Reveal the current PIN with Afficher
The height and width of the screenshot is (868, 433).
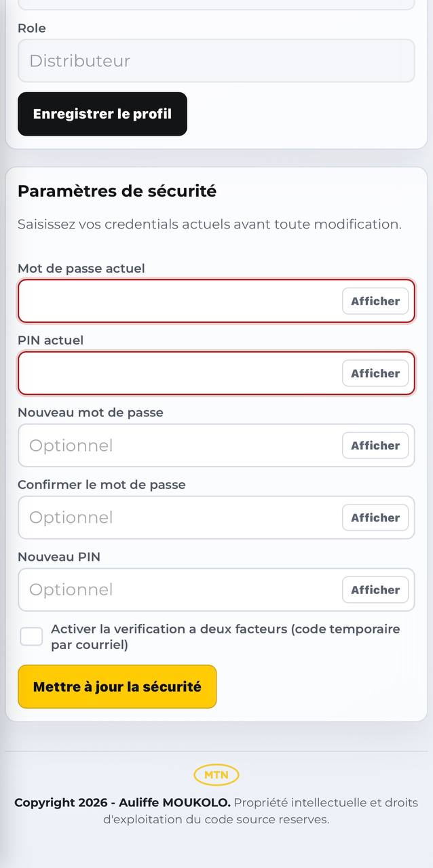[375, 373]
